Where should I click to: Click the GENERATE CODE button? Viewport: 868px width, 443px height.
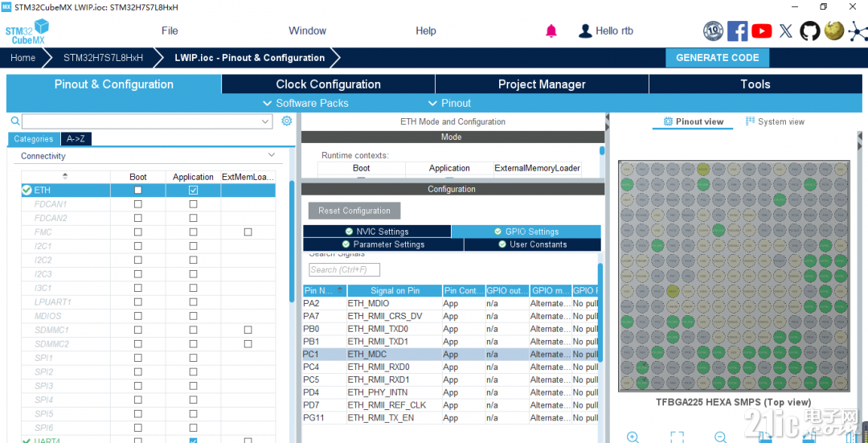pyautogui.click(x=718, y=58)
